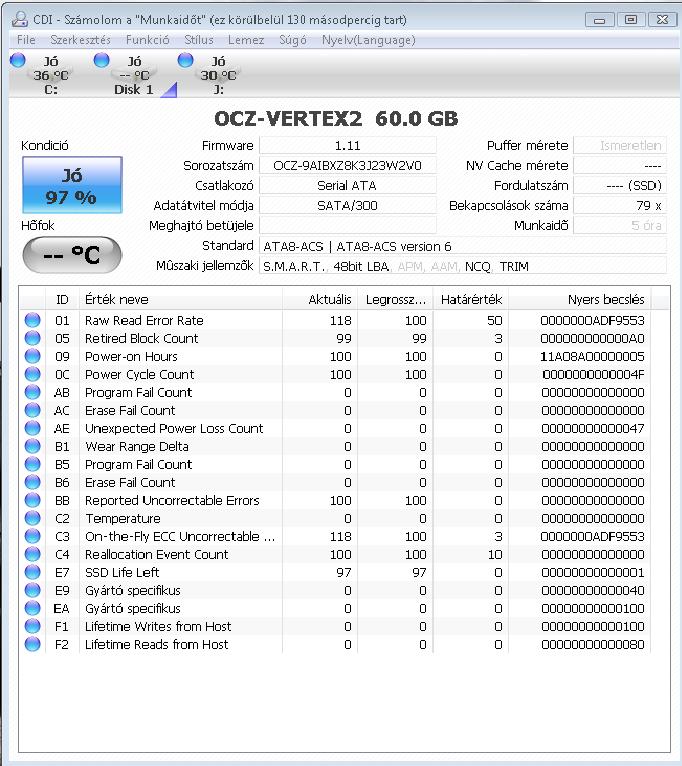
Task: Click the ID column header
Action: point(62,299)
